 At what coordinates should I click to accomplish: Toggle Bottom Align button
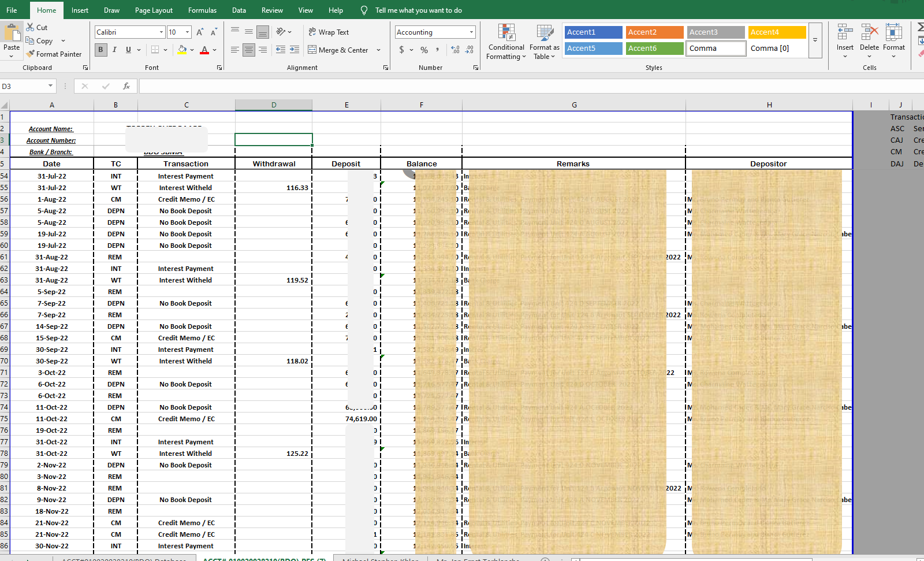(263, 32)
